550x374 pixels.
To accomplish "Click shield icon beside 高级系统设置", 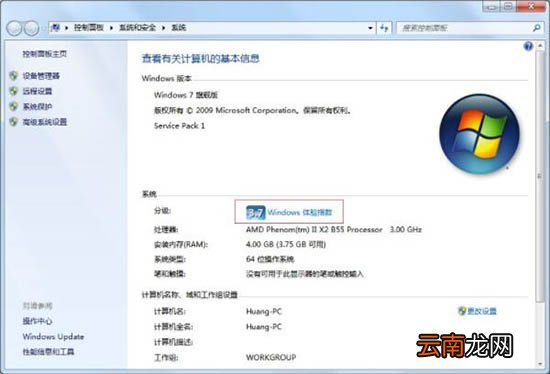I will click(x=14, y=122).
